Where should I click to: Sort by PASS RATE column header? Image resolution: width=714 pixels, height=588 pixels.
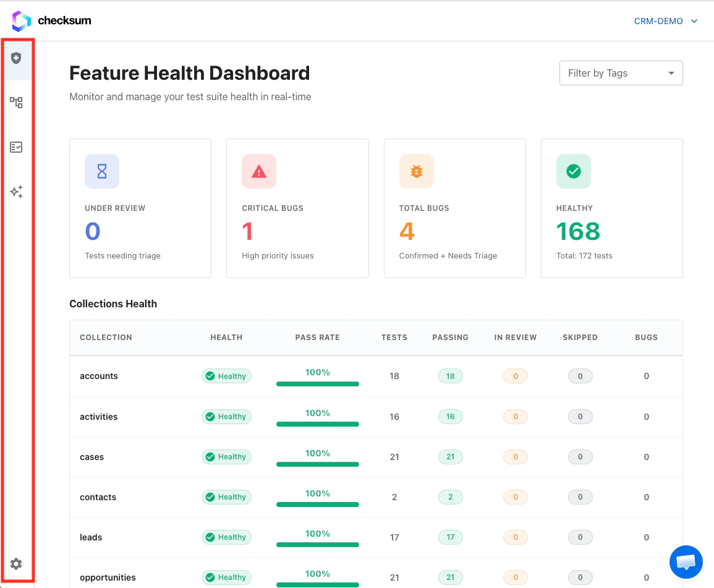pos(317,338)
